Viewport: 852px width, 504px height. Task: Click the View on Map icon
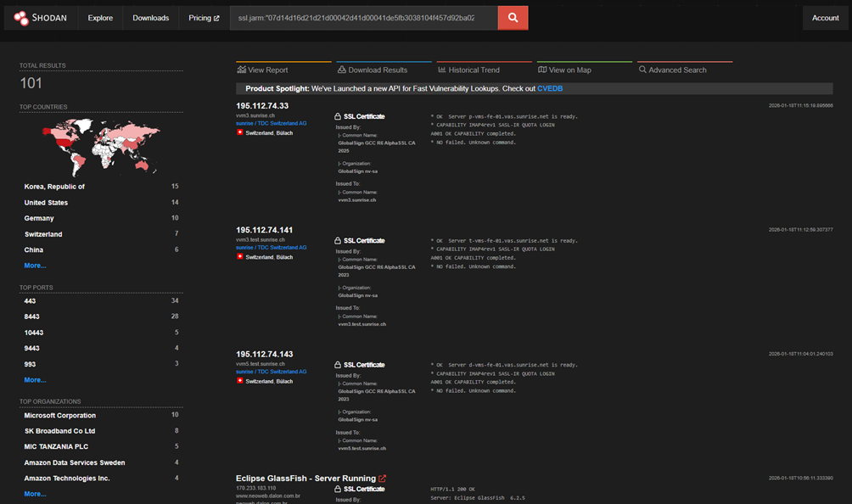(x=542, y=70)
